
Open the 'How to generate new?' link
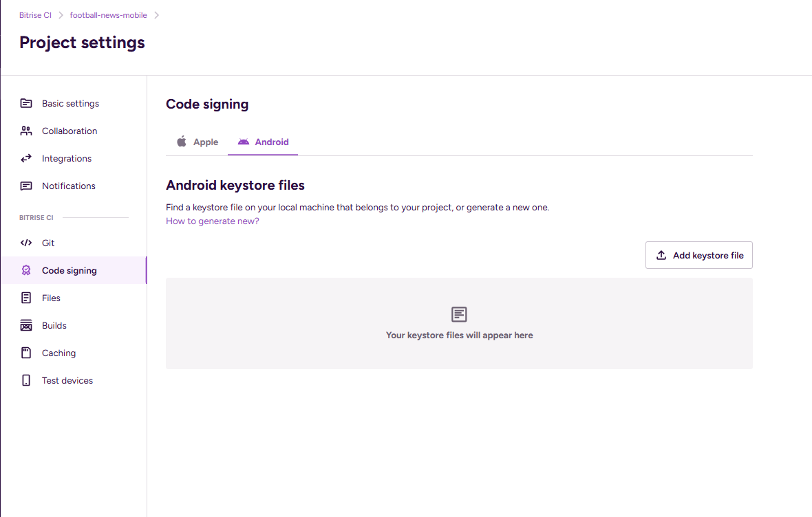(x=212, y=221)
